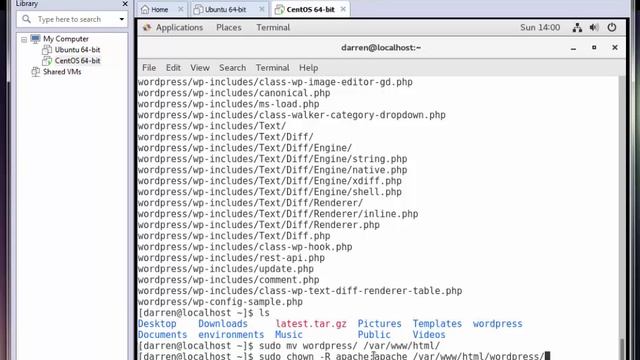Select My Computer in the library

tap(66, 39)
